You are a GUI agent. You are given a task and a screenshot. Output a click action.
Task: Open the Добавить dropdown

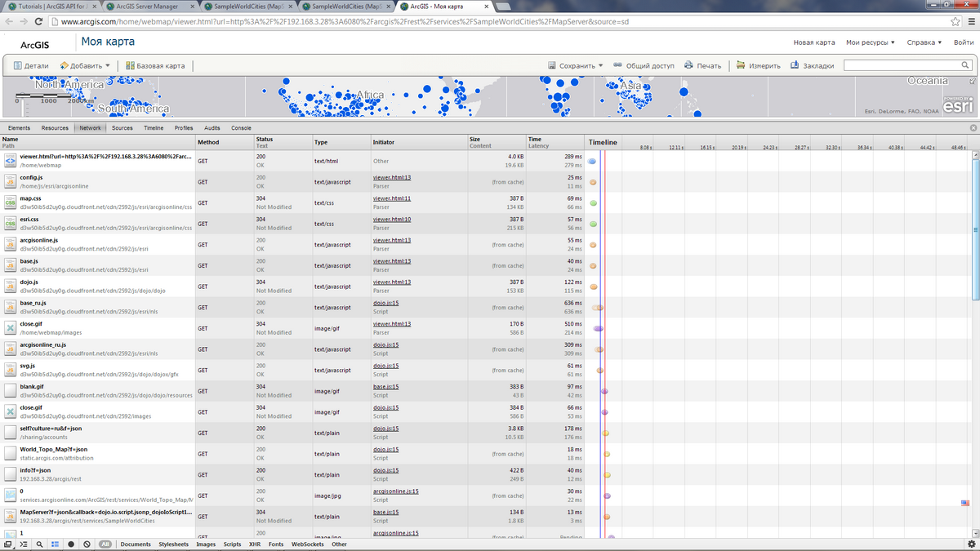tap(86, 65)
